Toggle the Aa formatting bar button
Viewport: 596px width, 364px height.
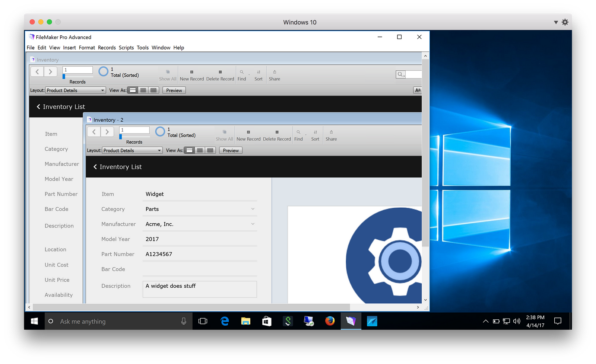(x=418, y=90)
